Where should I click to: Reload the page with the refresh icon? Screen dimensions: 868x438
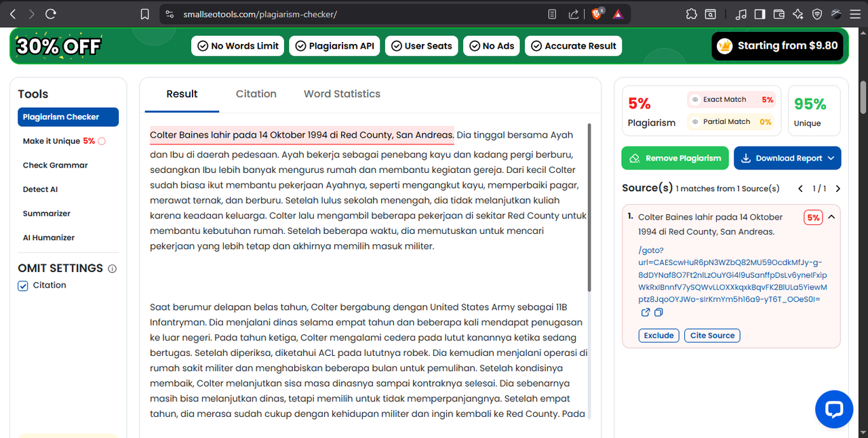pyautogui.click(x=50, y=14)
